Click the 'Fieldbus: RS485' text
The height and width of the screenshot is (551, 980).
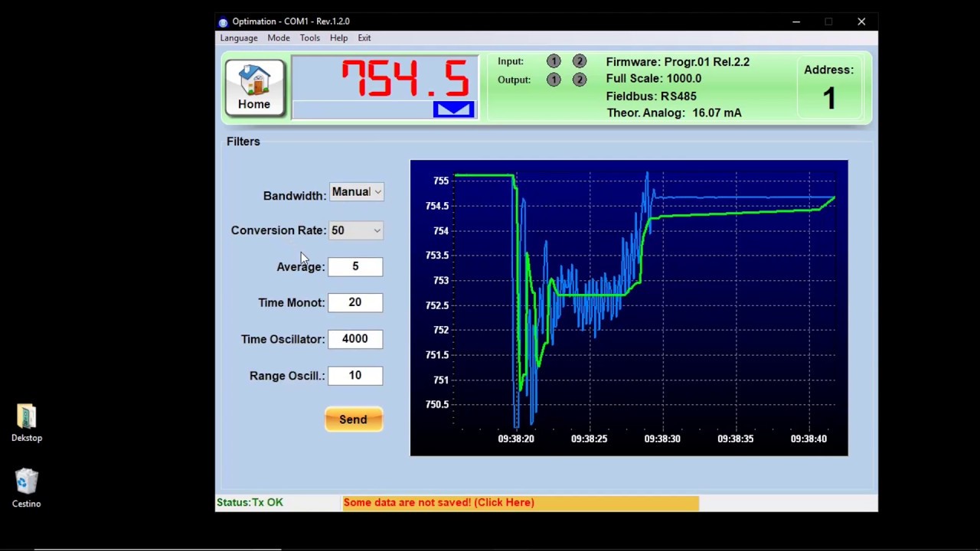click(652, 96)
